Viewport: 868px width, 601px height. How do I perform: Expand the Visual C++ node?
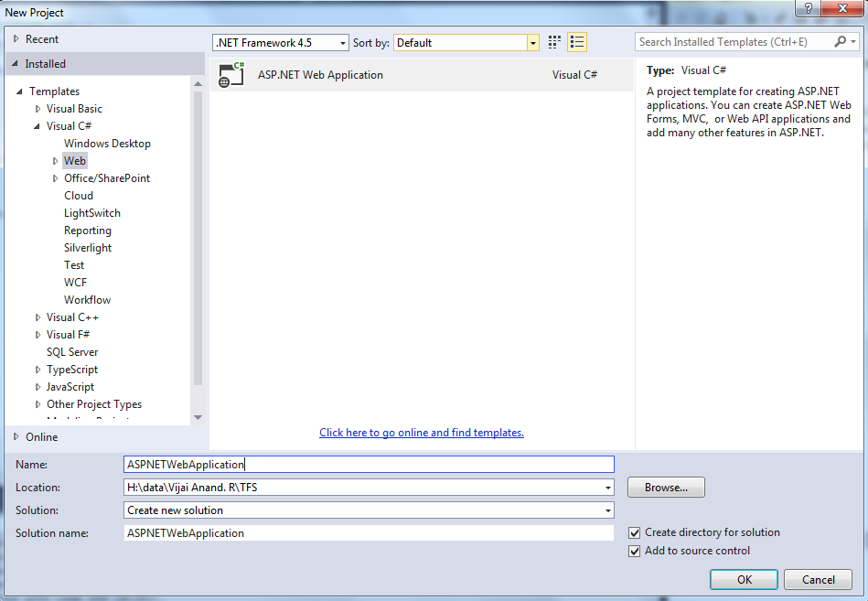tap(38, 317)
